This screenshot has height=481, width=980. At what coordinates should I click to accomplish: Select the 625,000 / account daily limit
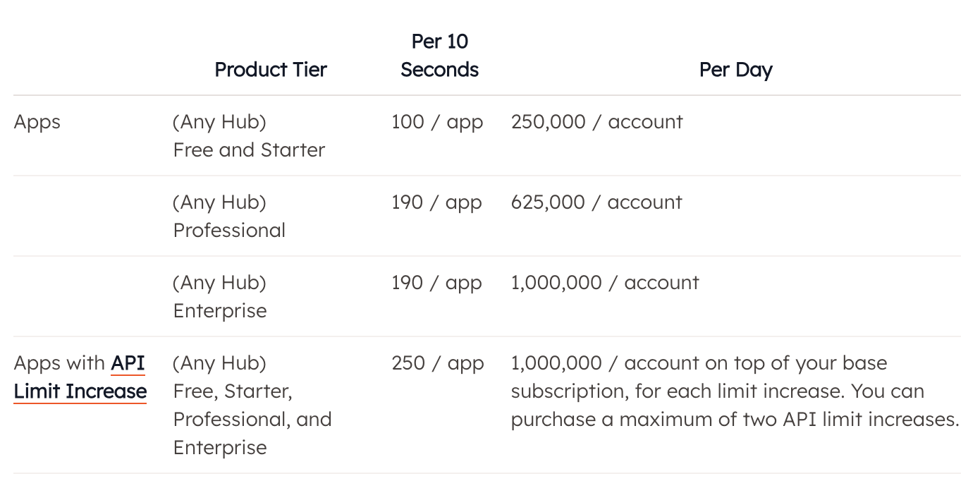click(596, 202)
